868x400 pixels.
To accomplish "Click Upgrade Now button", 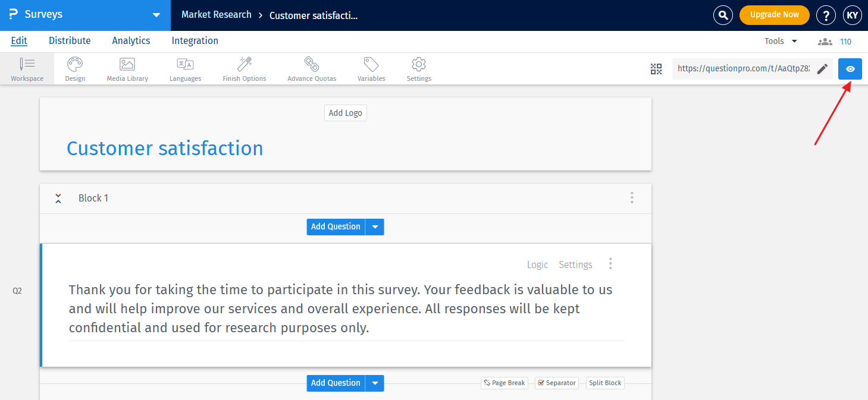I will tap(775, 15).
